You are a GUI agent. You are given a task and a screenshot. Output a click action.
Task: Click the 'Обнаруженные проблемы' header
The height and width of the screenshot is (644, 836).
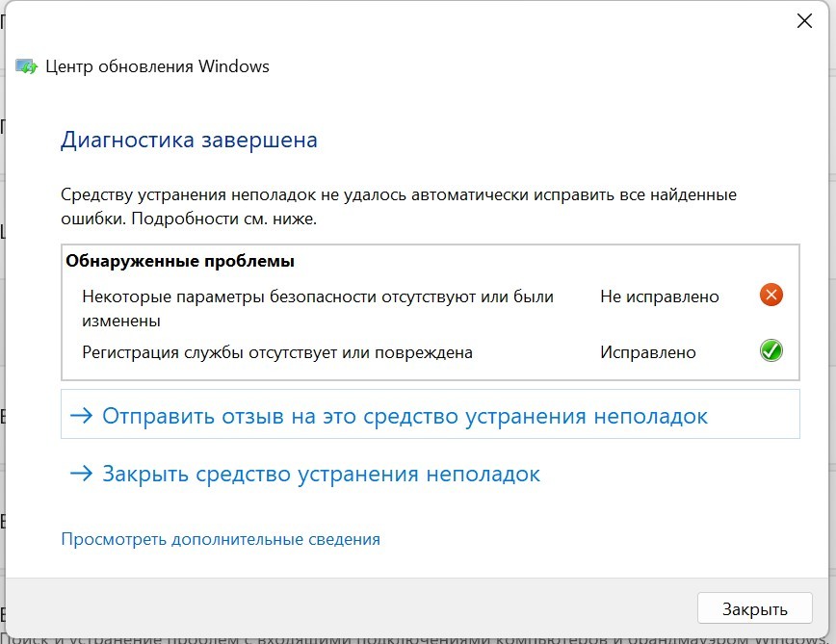180,261
